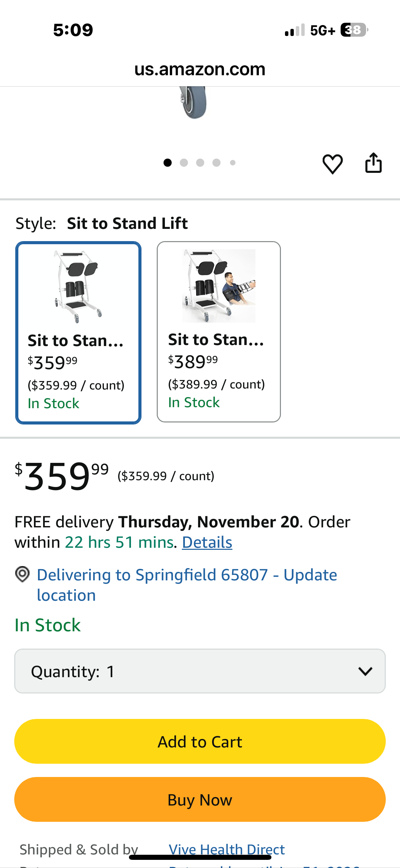Jump to second image carousel dot
The width and height of the screenshot is (400, 868).
pos(184,163)
